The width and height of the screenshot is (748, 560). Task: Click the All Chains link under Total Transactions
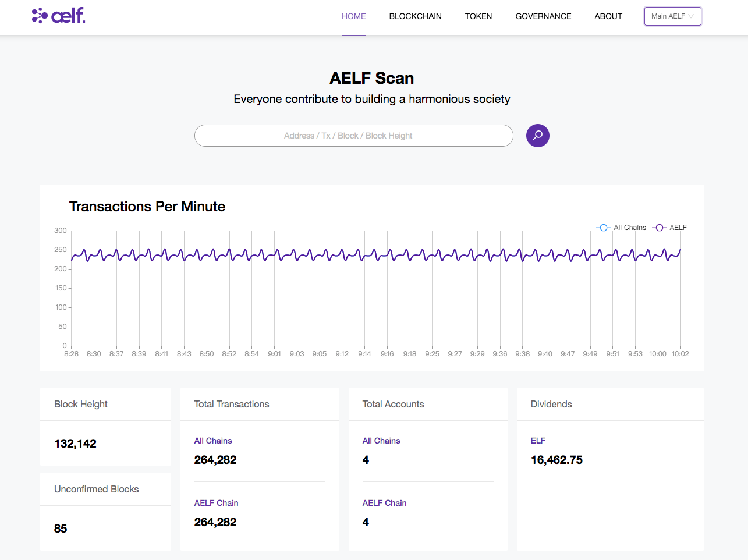213,441
